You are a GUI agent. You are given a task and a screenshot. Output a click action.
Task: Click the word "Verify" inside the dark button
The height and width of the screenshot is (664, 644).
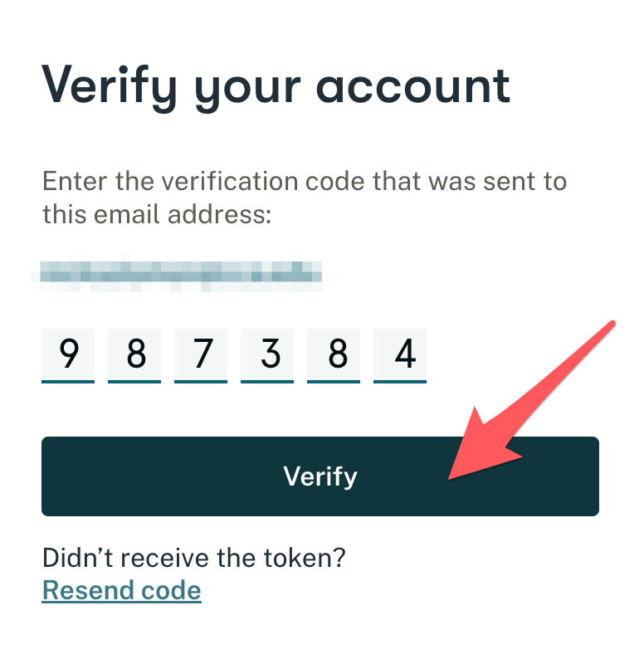coord(320,476)
